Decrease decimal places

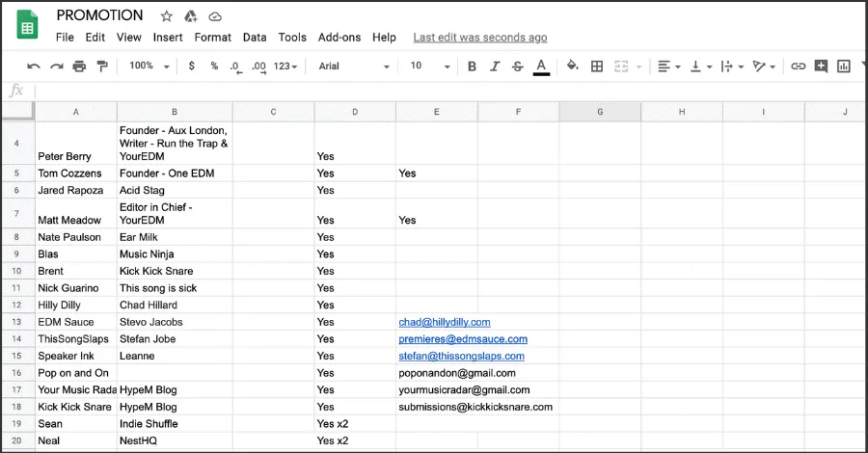(x=236, y=67)
